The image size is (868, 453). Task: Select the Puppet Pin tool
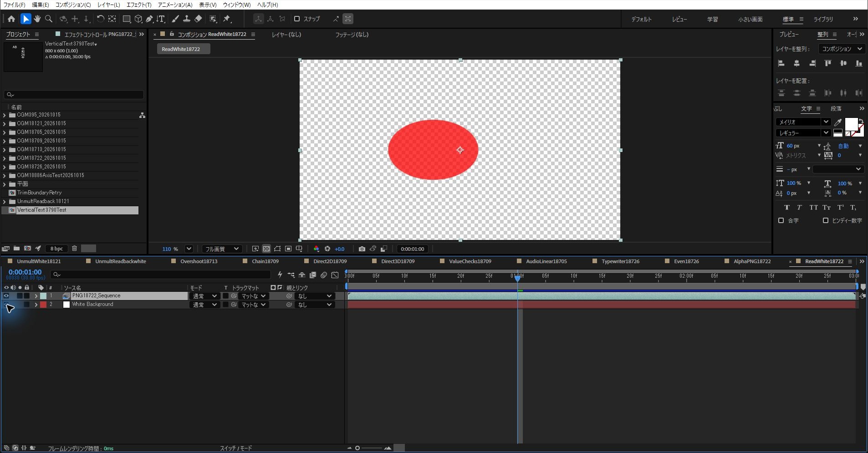[227, 19]
